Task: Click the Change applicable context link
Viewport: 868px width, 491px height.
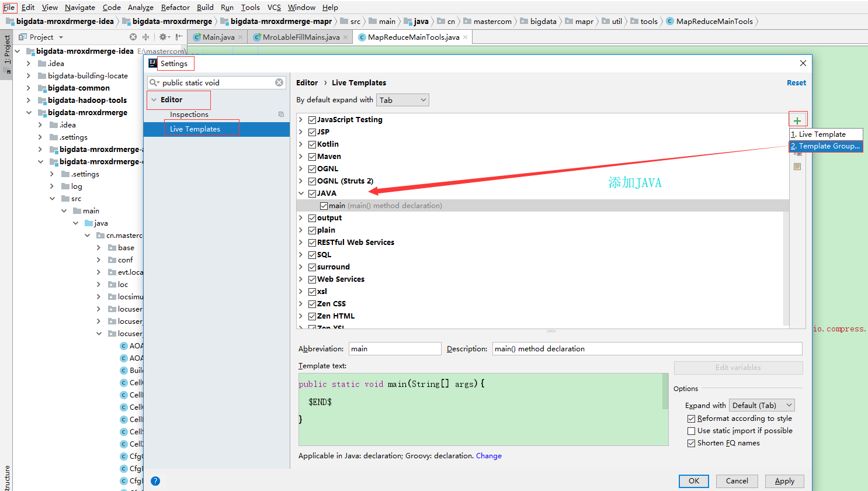Action: click(489, 456)
